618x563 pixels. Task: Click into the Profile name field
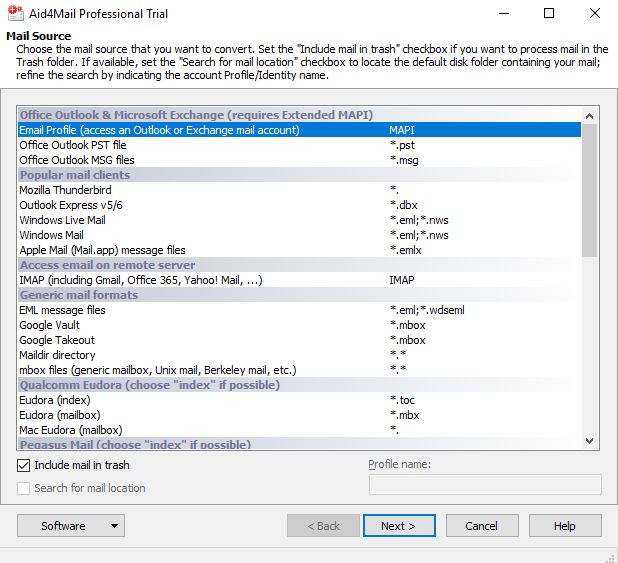click(x=485, y=485)
